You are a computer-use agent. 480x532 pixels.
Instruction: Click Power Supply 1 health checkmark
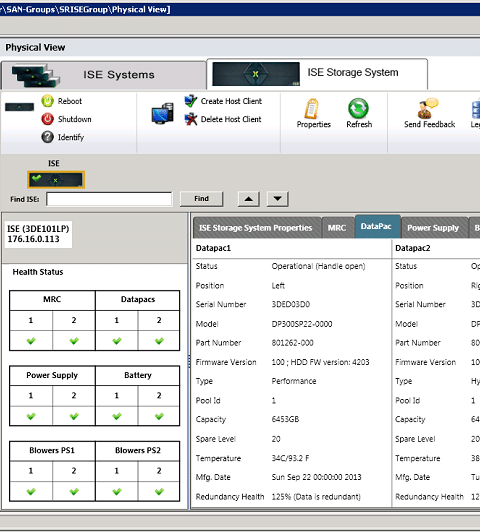(31, 416)
